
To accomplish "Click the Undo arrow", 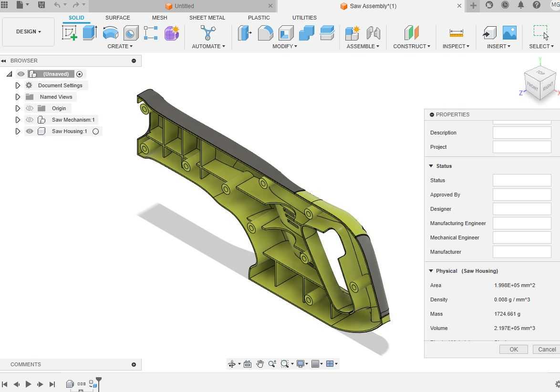I will coord(57,5).
